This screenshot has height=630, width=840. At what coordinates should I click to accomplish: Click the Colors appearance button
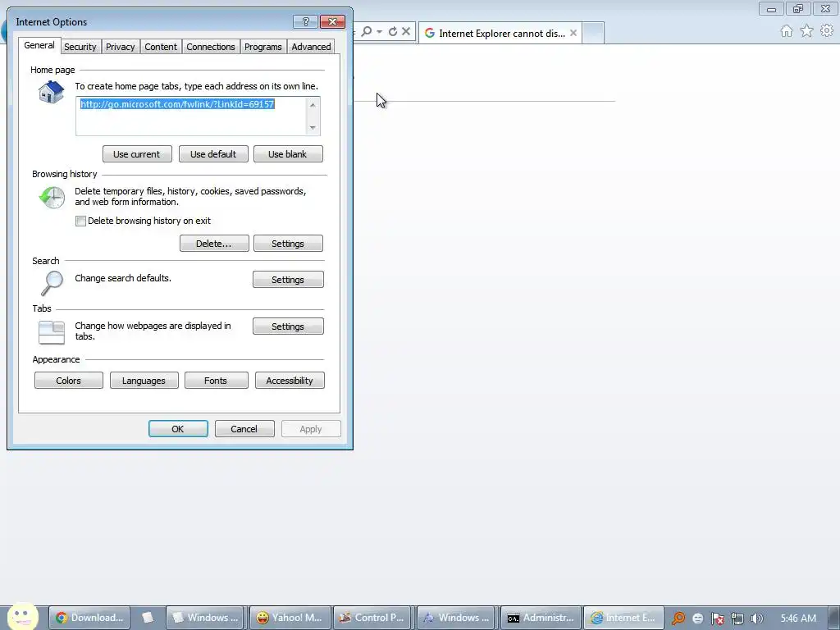point(69,381)
